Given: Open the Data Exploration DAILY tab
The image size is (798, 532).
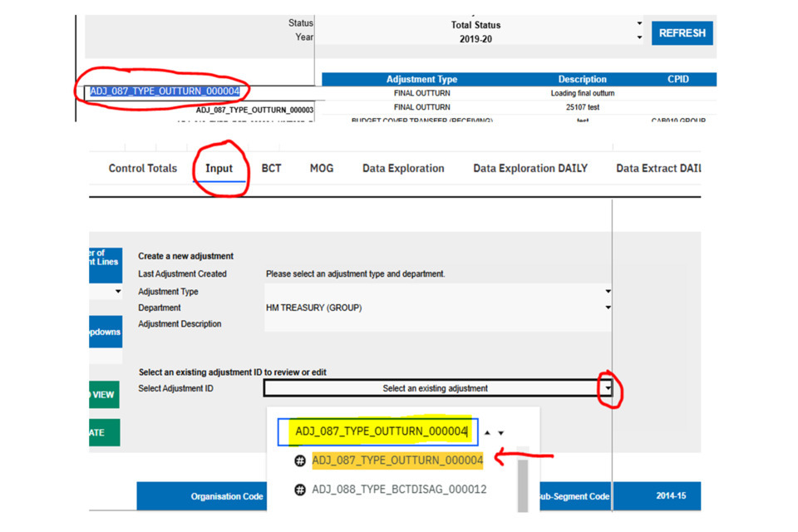Looking at the screenshot, I should coord(530,169).
